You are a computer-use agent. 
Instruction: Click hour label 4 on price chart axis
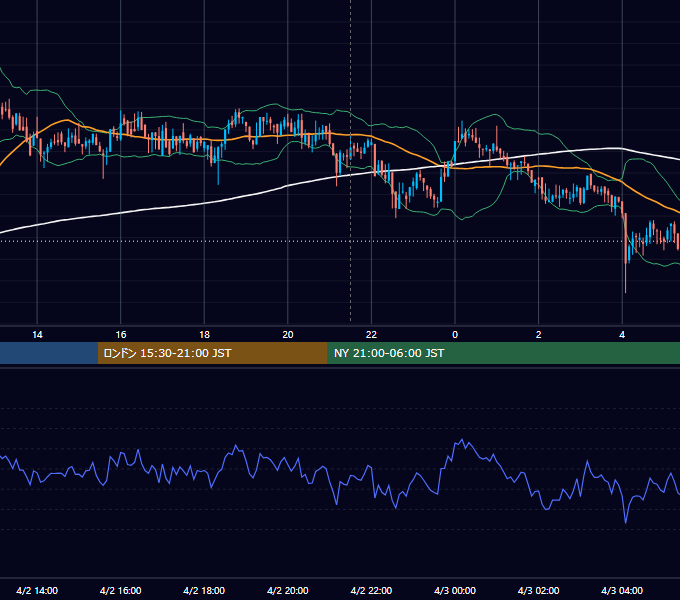click(x=622, y=335)
